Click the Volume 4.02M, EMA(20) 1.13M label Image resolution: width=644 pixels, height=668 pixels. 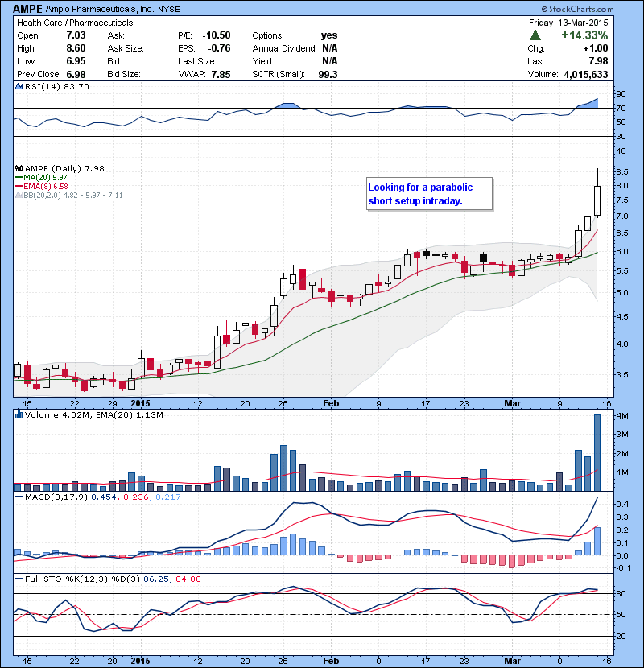(x=93, y=414)
